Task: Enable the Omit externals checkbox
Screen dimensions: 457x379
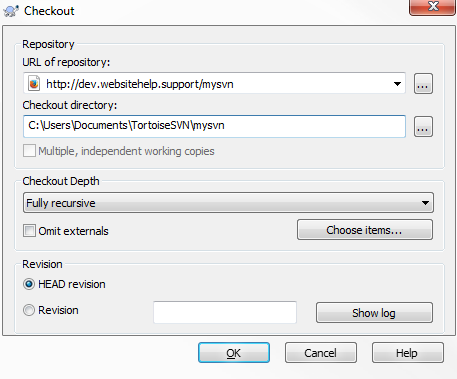Action: [x=29, y=231]
